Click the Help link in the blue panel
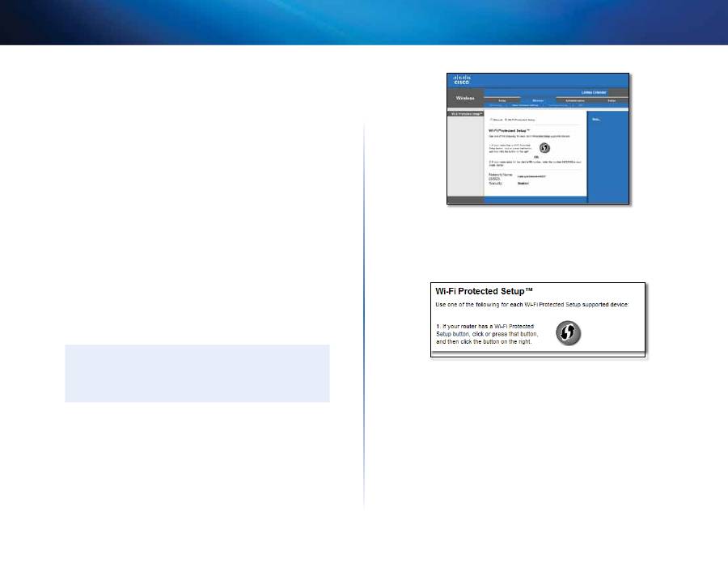The height and width of the screenshot is (562, 728). (x=598, y=118)
